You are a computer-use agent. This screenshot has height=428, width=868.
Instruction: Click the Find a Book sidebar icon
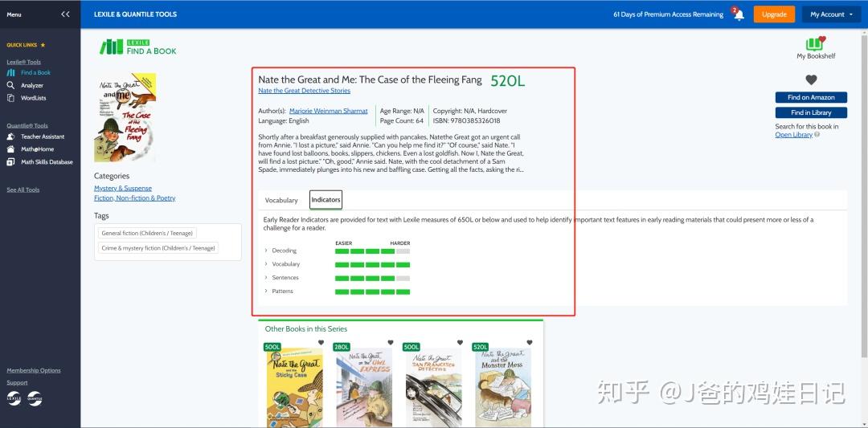tap(10, 72)
